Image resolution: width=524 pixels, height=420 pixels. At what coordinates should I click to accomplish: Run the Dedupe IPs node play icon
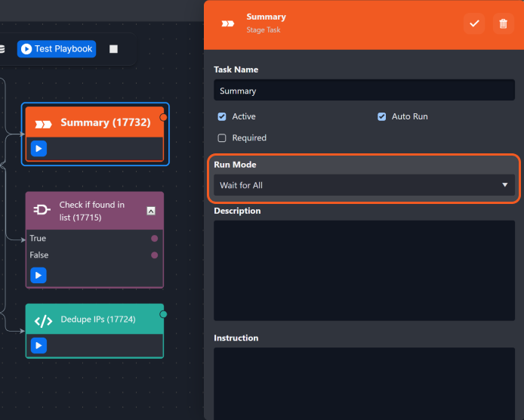coord(39,345)
